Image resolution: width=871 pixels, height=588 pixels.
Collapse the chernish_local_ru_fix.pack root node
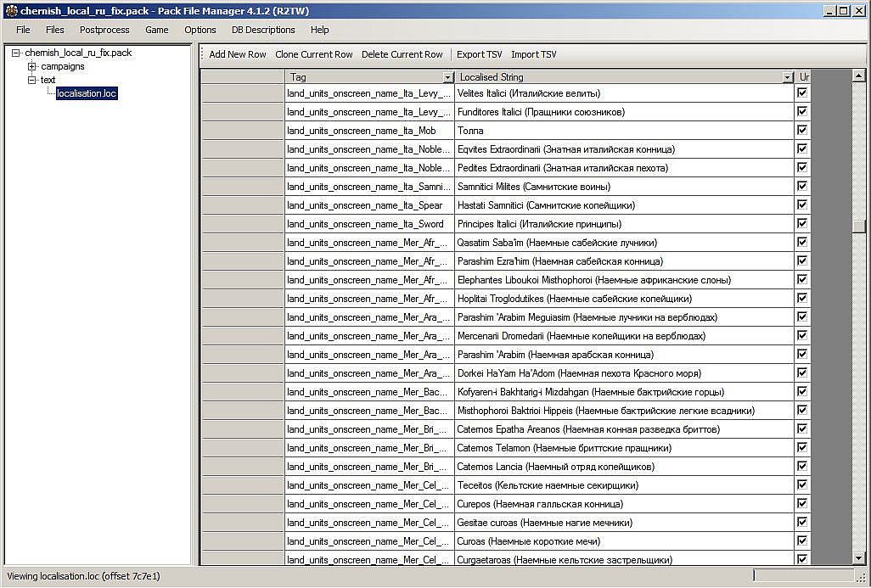pos(16,53)
